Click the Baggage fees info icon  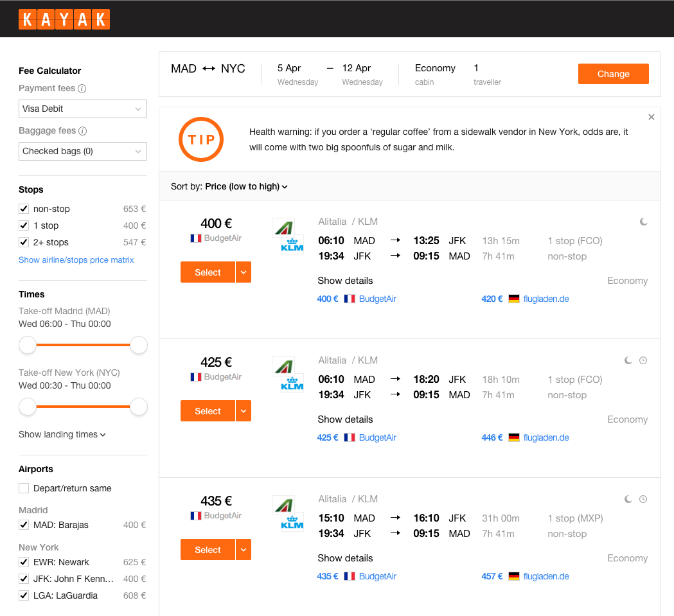tap(82, 131)
